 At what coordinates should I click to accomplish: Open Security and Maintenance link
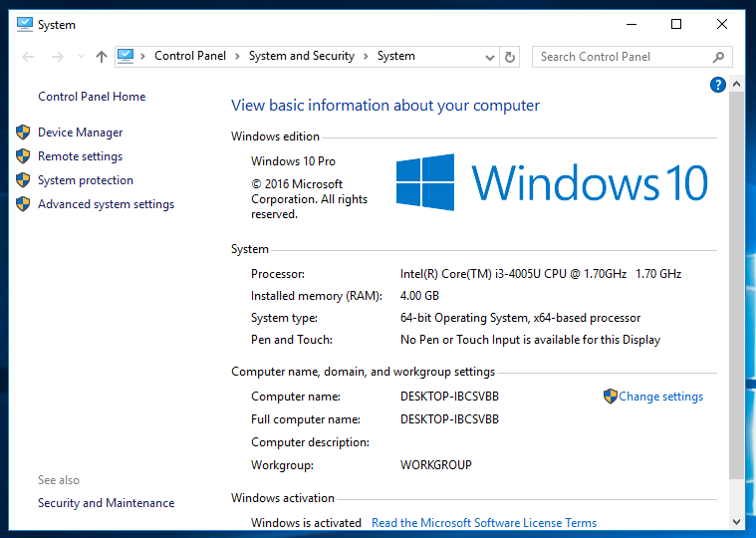tap(106, 503)
